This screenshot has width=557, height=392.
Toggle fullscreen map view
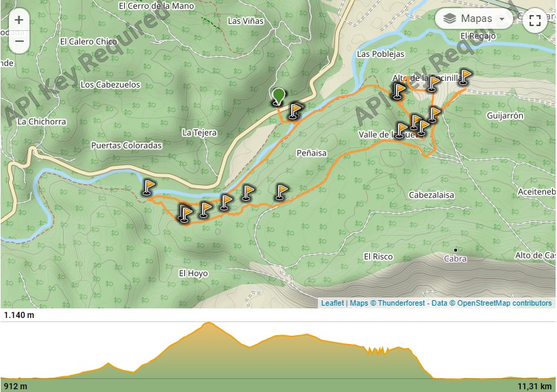(534, 21)
